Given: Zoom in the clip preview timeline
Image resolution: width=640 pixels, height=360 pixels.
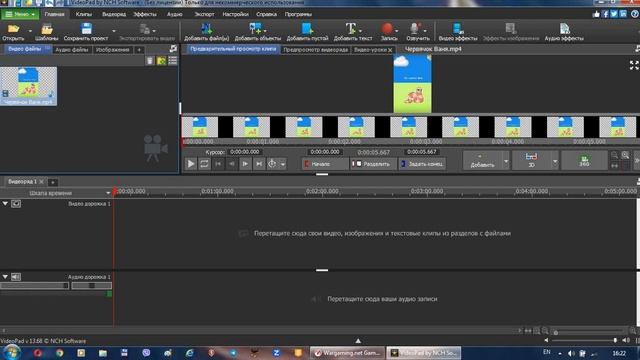Looking at the screenshot, I should point(625,155).
